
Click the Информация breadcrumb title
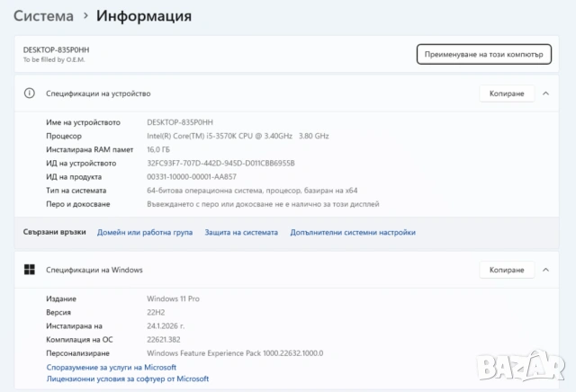(144, 16)
